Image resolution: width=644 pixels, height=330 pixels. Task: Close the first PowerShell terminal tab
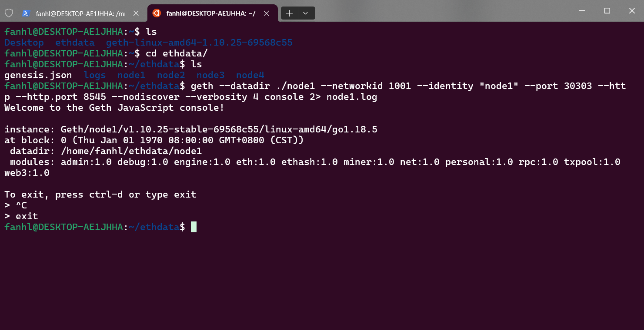coord(136,13)
